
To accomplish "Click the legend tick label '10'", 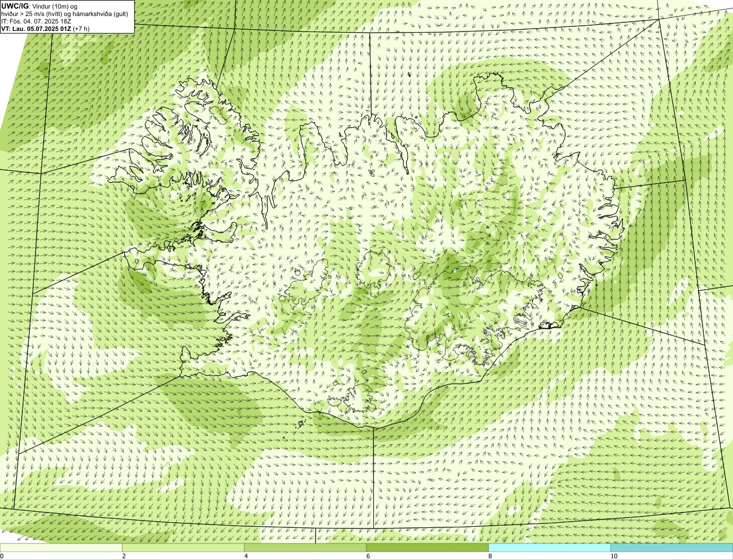I will click(614, 556).
